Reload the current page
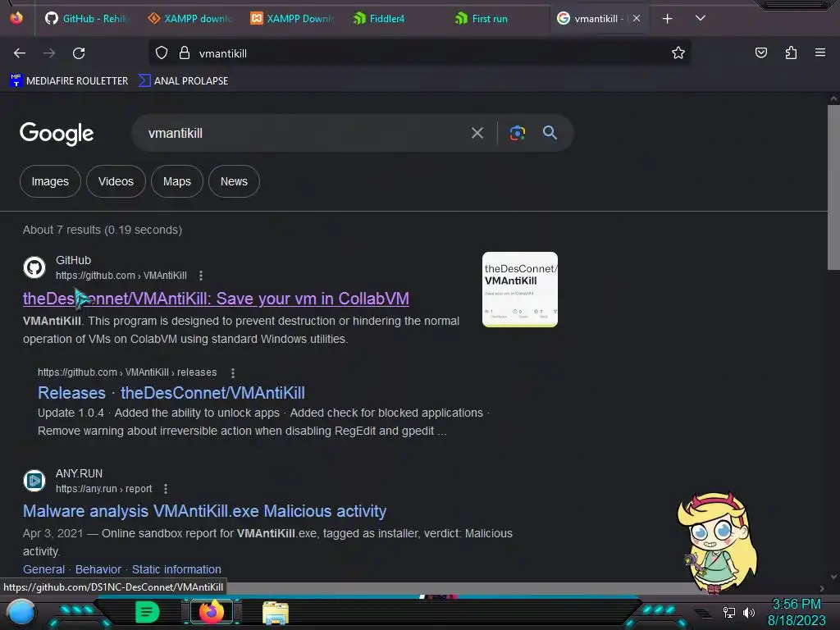840x630 pixels. pos(79,53)
